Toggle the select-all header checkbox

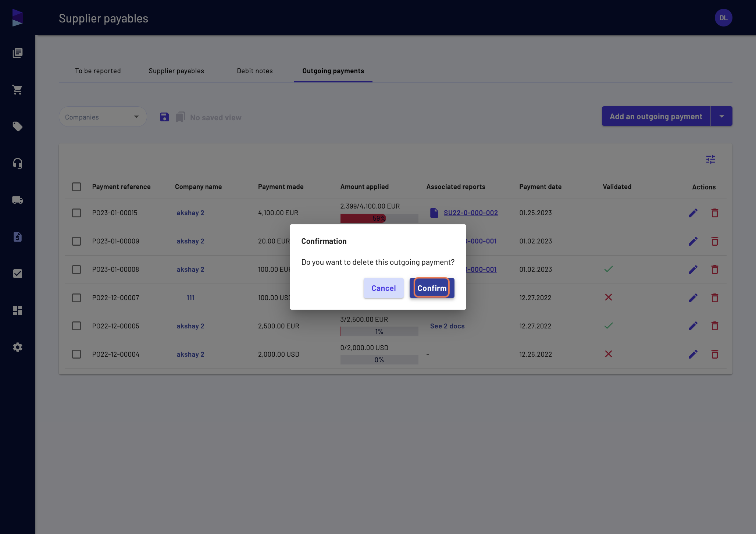point(76,187)
